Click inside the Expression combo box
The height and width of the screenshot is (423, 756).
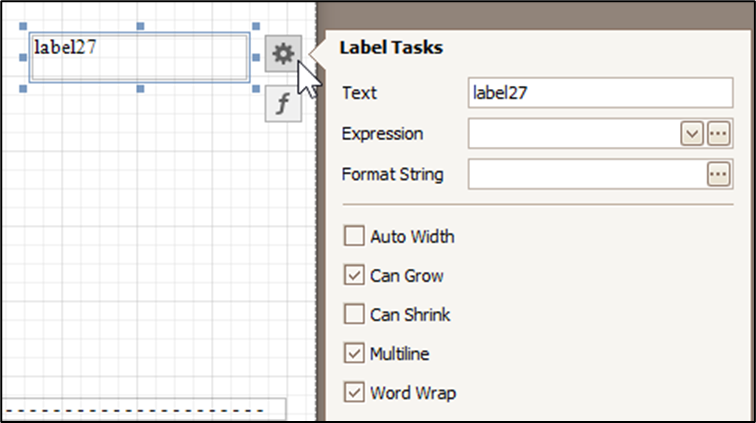pyautogui.click(x=574, y=134)
